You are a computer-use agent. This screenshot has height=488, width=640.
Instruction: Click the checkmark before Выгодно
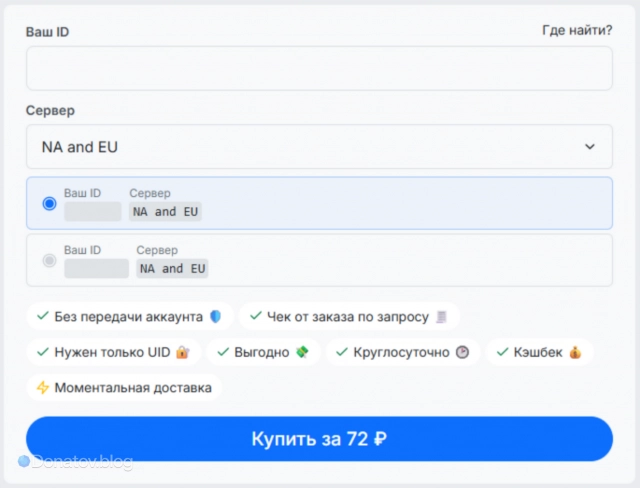(x=223, y=351)
